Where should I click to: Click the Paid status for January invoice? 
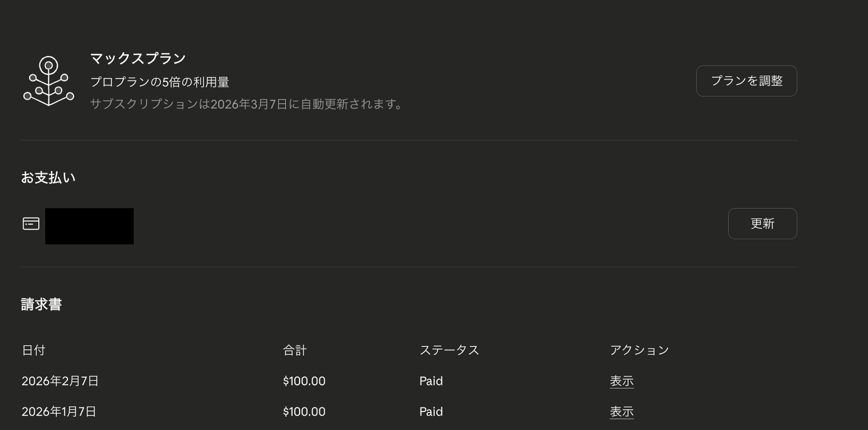(x=431, y=412)
